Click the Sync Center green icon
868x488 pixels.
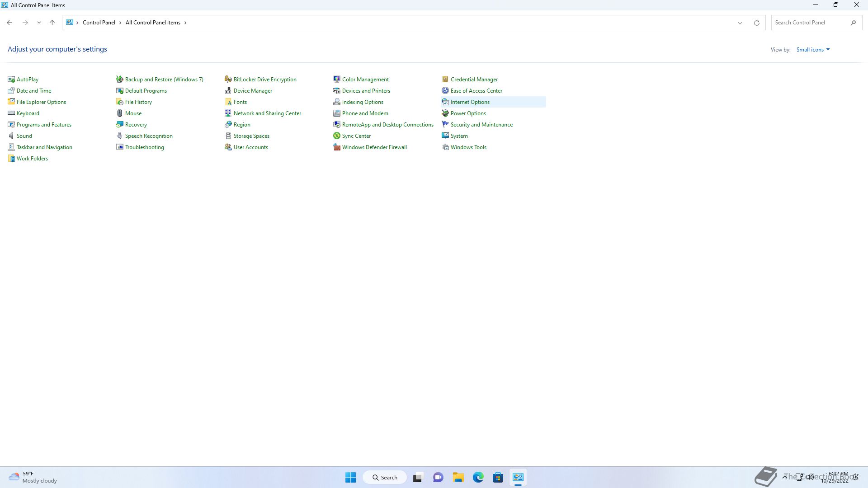coord(337,136)
